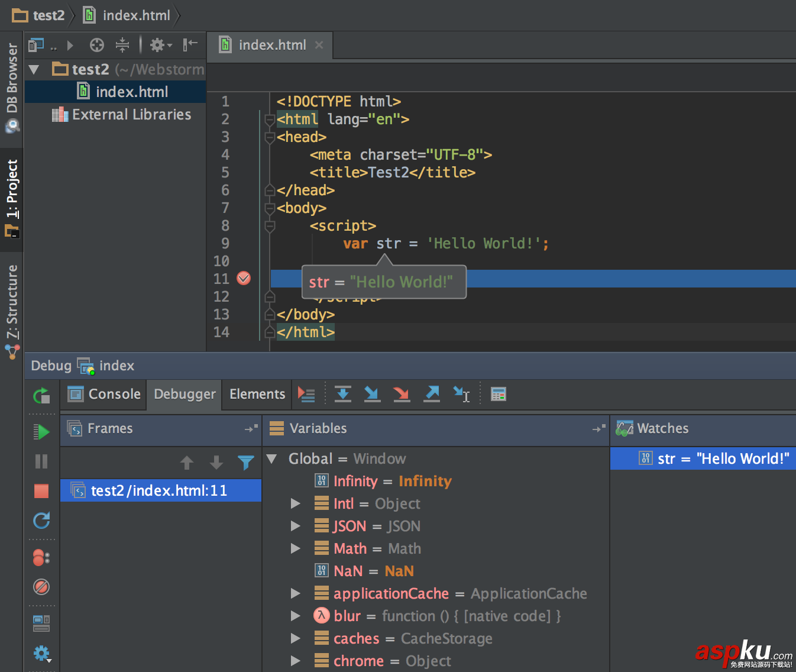Toggle the 1: Project side tab
Viewport: 796px width, 672px height.
tap(12, 199)
